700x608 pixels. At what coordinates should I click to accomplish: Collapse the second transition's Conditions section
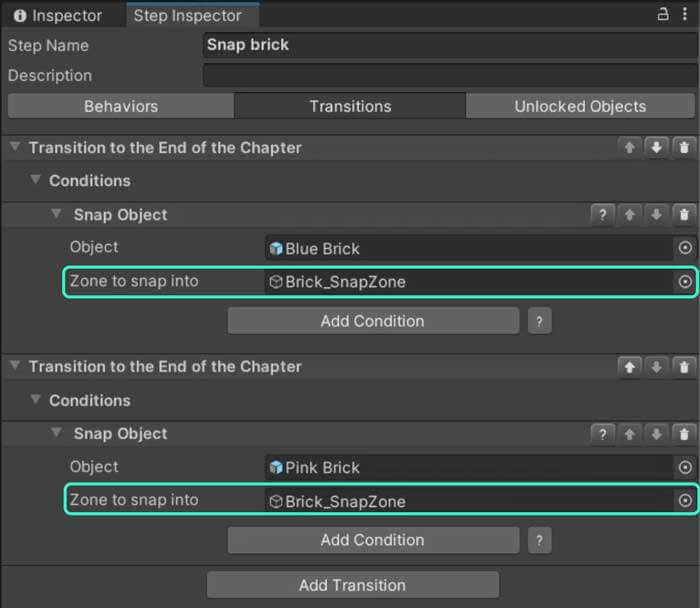click(36, 400)
